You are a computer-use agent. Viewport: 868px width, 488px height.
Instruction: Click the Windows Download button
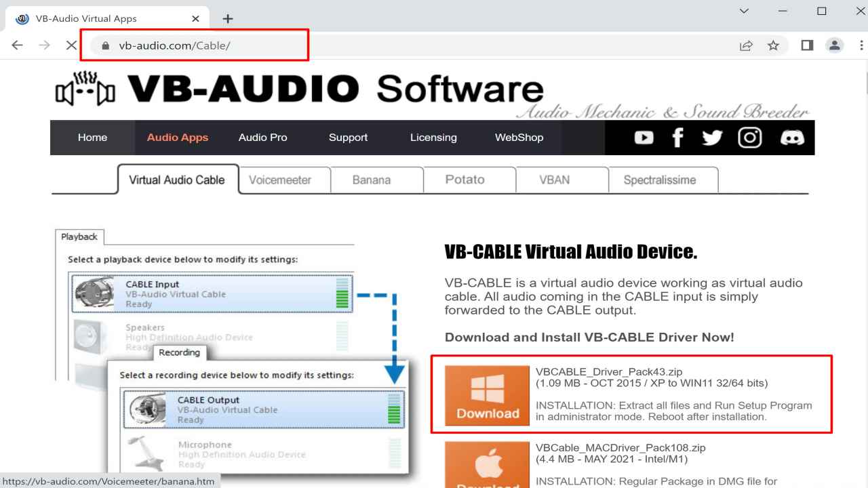point(488,395)
